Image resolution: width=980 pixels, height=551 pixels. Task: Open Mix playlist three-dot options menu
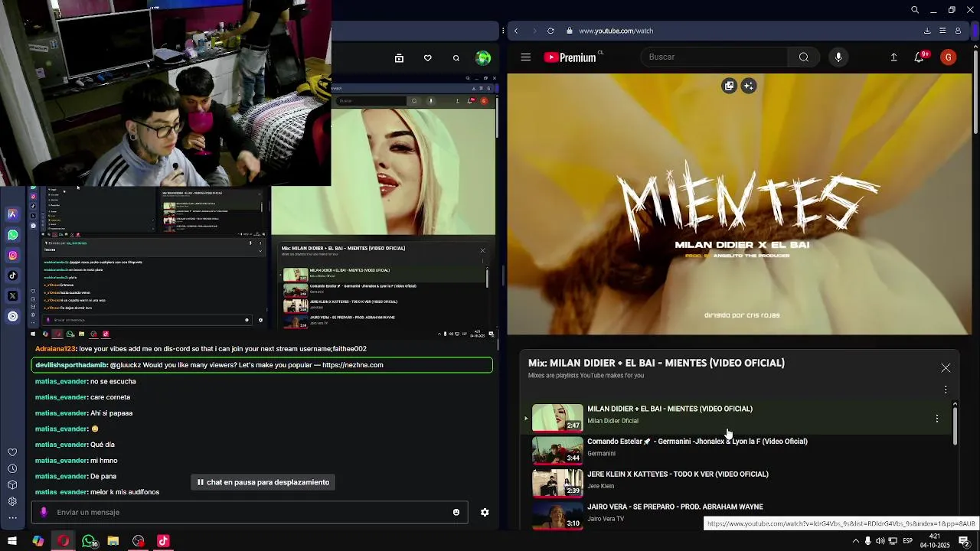946,390
